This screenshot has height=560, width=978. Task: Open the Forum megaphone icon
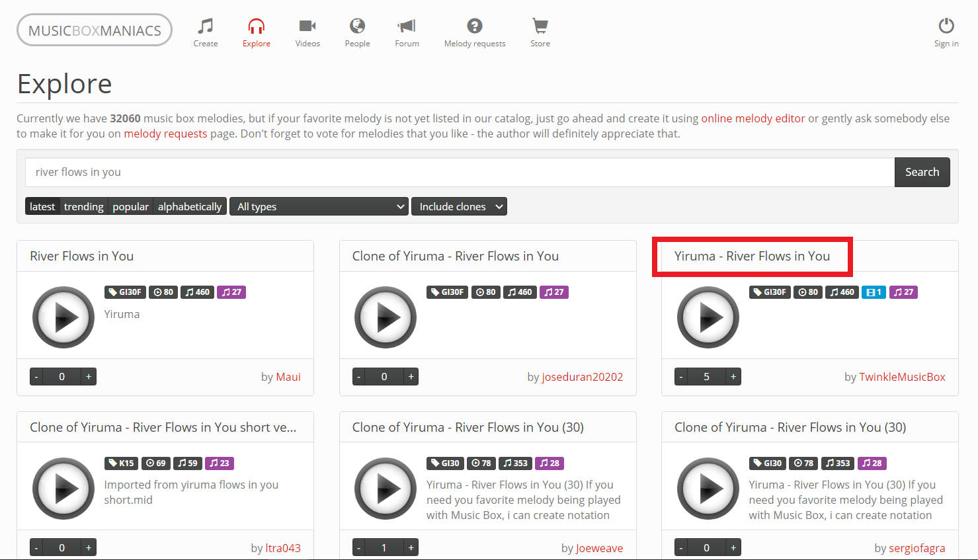(407, 26)
